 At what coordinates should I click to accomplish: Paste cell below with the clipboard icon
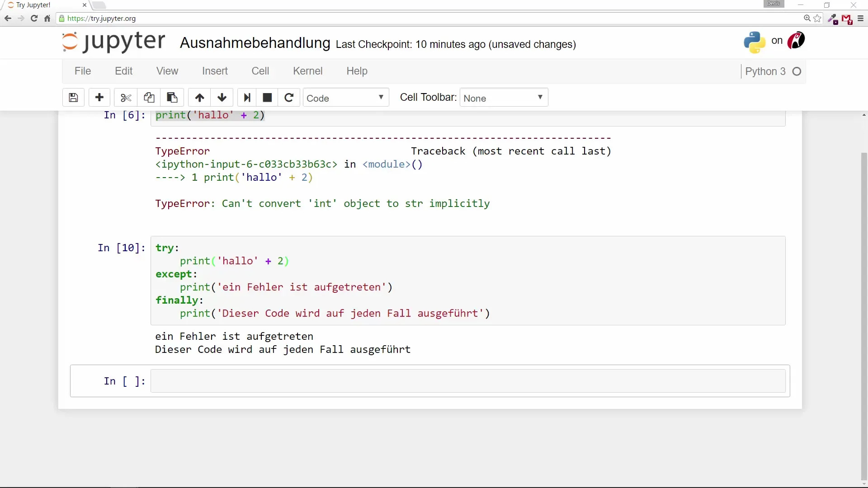pyautogui.click(x=172, y=98)
